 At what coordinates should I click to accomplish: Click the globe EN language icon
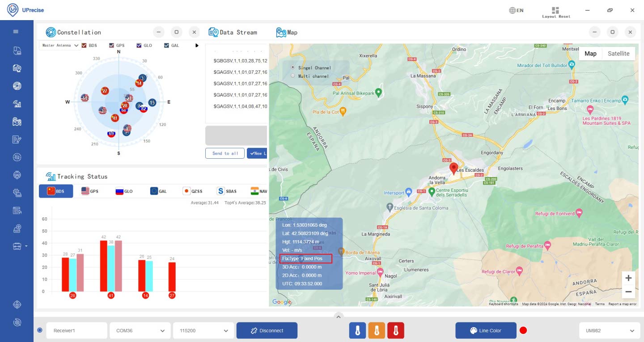[516, 10]
